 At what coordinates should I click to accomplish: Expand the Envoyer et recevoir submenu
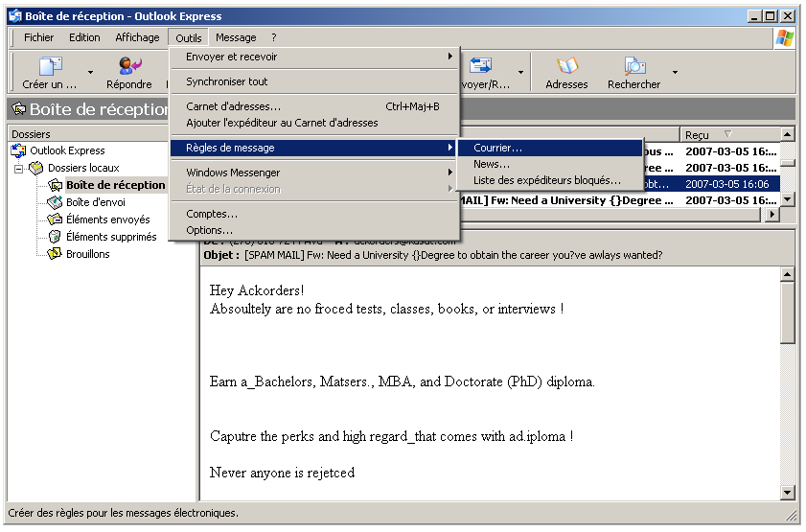tap(449, 56)
